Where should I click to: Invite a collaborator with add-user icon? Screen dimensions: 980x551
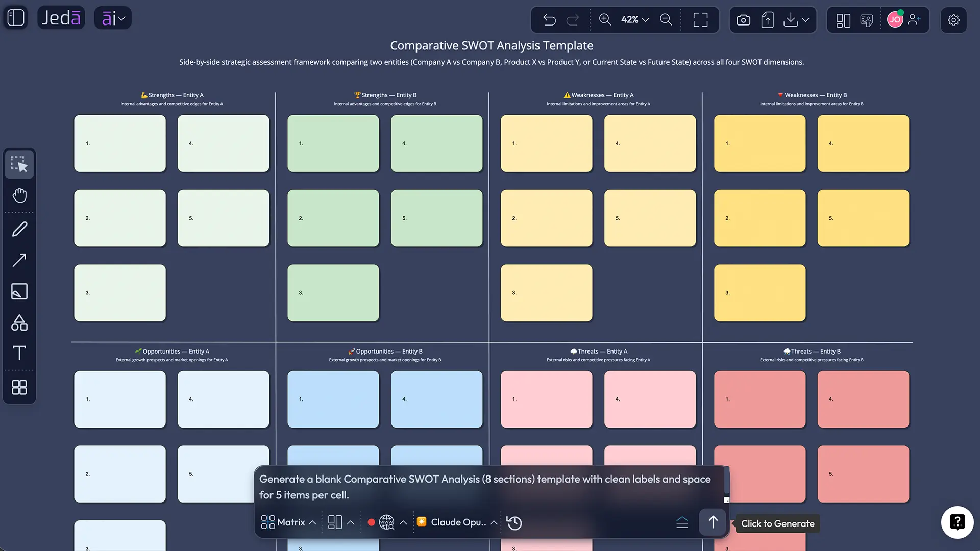(x=915, y=20)
